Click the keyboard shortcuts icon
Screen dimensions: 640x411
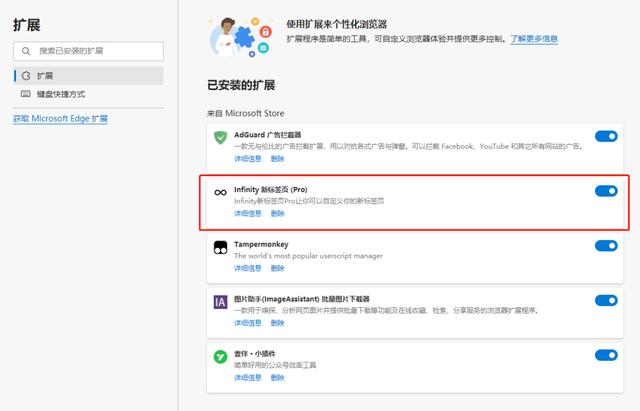26,94
